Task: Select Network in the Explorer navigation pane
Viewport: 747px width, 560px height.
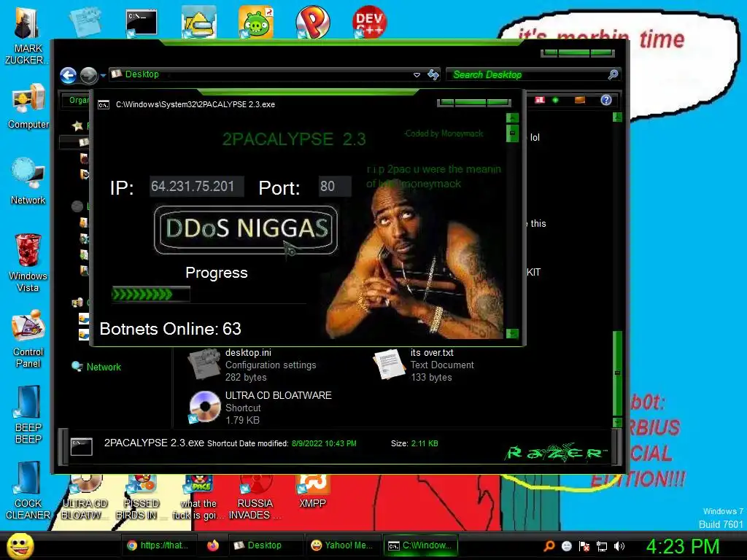Action: (x=104, y=367)
